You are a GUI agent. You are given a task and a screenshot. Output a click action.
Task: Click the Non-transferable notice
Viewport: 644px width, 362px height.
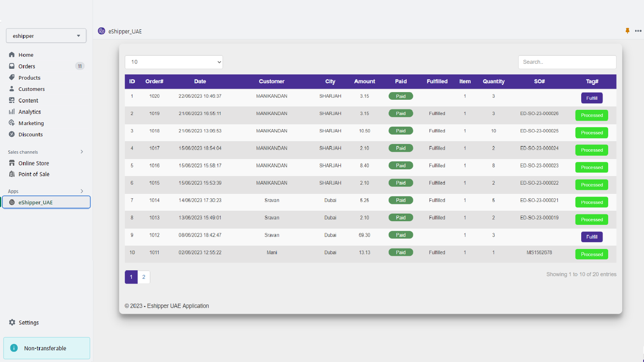click(x=47, y=348)
